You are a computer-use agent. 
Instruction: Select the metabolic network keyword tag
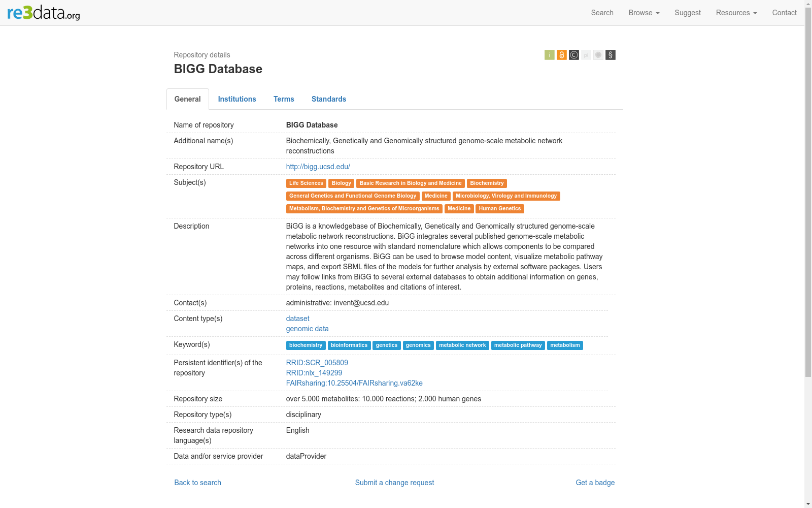[462, 345]
